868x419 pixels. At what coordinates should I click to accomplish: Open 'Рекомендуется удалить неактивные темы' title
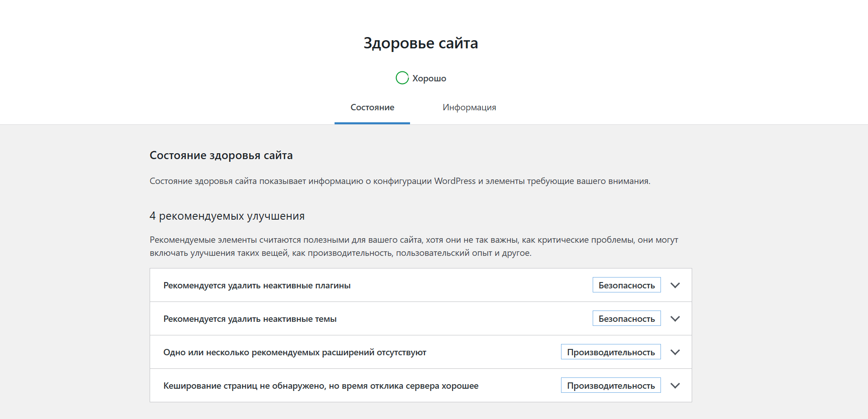250,319
